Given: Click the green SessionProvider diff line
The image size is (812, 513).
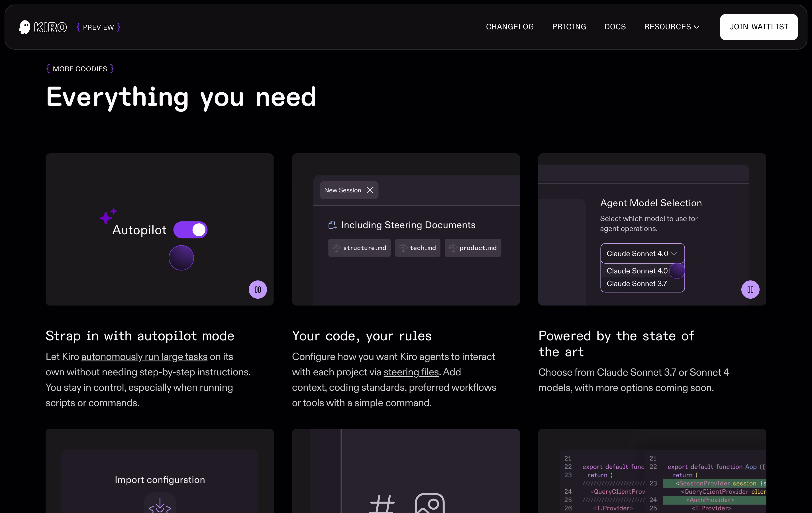Looking at the screenshot, I should (714, 483).
